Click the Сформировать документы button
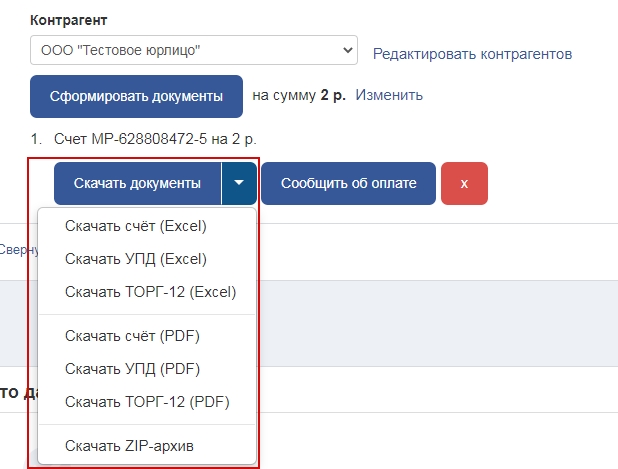This screenshot has height=469, width=618. click(136, 97)
